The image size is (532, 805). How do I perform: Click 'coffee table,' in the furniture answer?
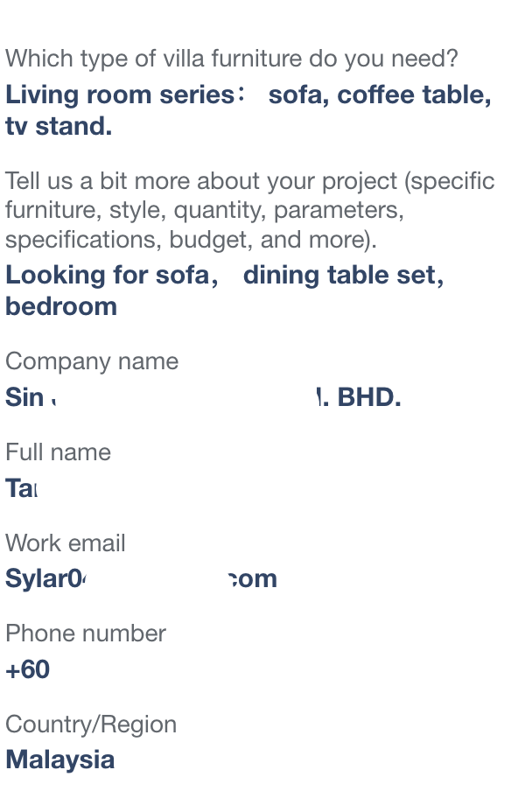(x=415, y=95)
